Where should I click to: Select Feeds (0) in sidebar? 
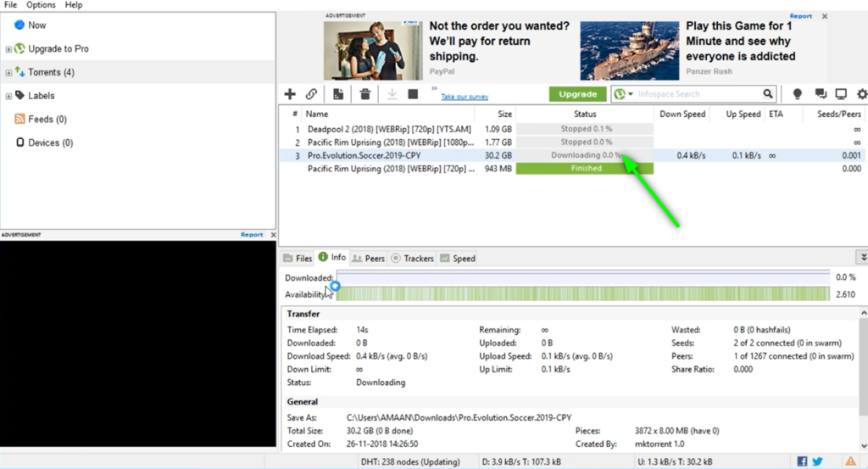(x=47, y=119)
